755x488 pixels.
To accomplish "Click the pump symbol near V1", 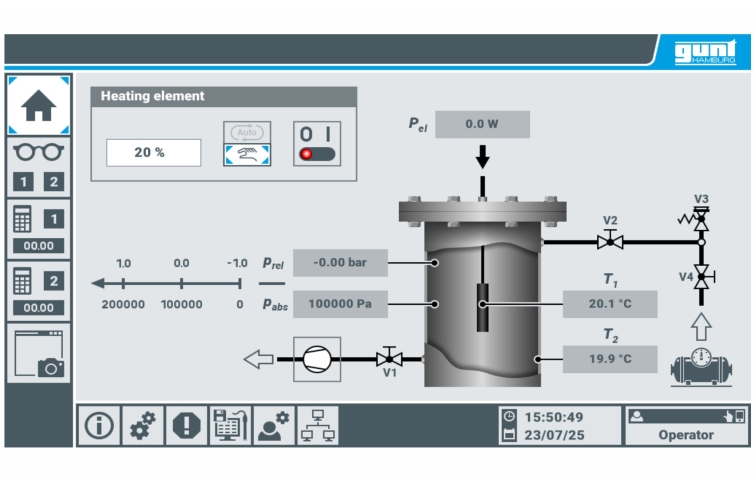I will (x=316, y=358).
